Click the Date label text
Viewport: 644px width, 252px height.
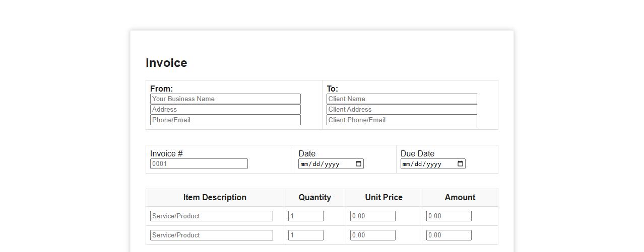pyautogui.click(x=307, y=153)
